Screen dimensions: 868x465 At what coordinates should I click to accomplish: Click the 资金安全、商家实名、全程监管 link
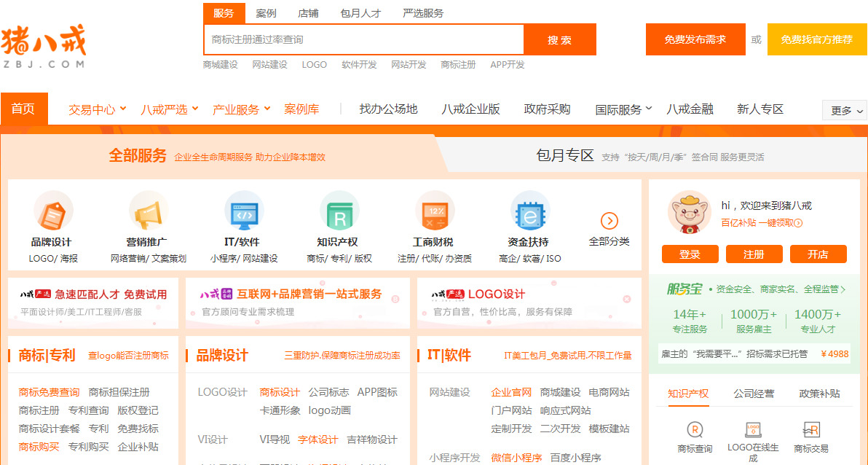point(781,289)
